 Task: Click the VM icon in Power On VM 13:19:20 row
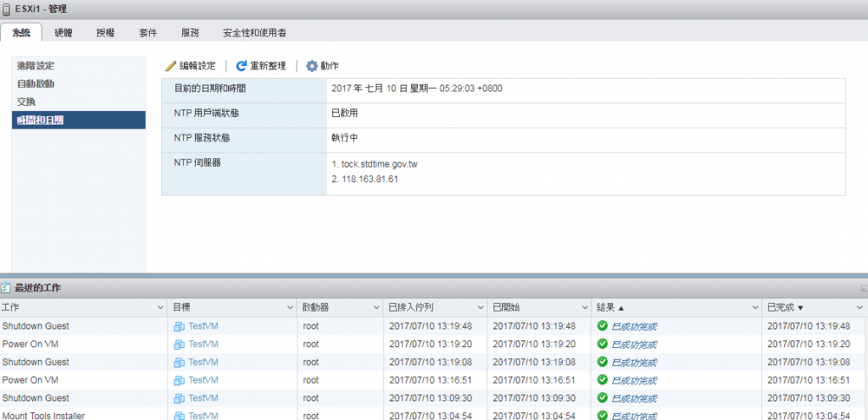click(x=179, y=345)
